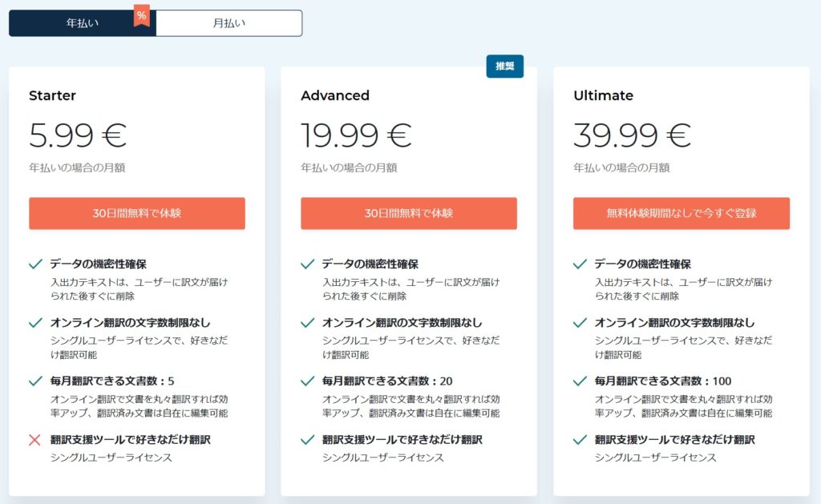This screenshot has height=504, width=821.
Task: Click red X icon in Starter plan
Action: 35,440
